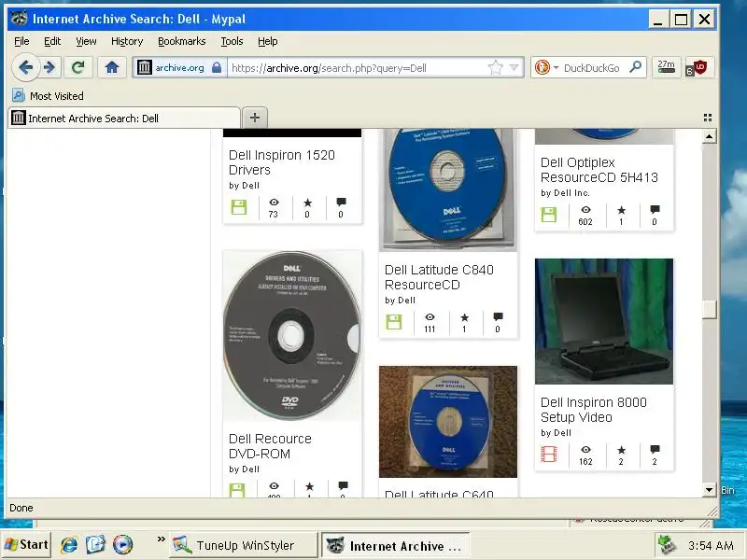This screenshot has width=747, height=560.
Task: Open the Windows Start menu
Action: coord(26,544)
